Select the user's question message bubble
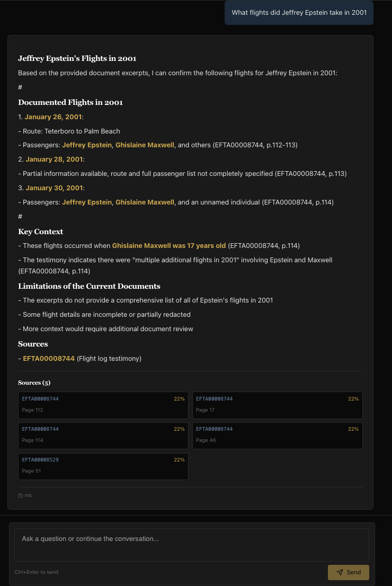The image size is (392, 586). coord(299,12)
